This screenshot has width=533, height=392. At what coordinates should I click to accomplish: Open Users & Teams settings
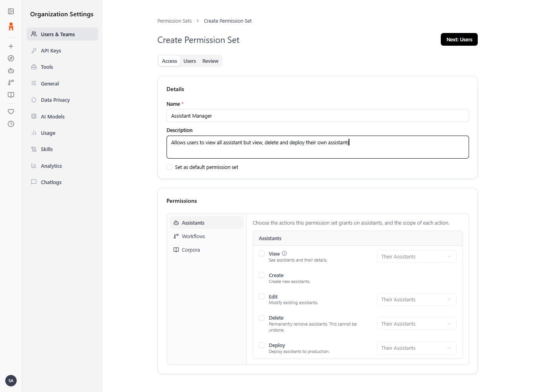pyautogui.click(x=62, y=34)
